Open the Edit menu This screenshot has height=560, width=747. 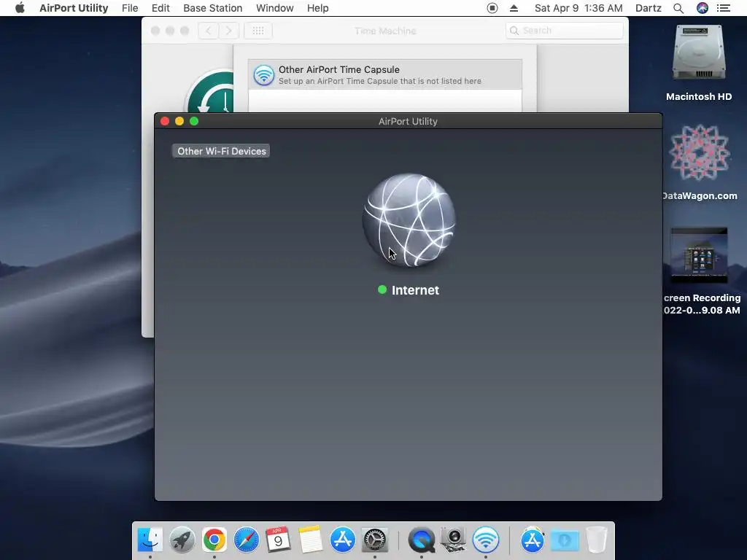160,8
